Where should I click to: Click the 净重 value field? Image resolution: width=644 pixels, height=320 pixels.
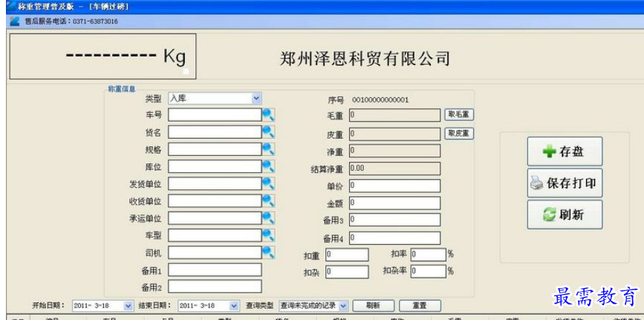click(x=394, y=151)
